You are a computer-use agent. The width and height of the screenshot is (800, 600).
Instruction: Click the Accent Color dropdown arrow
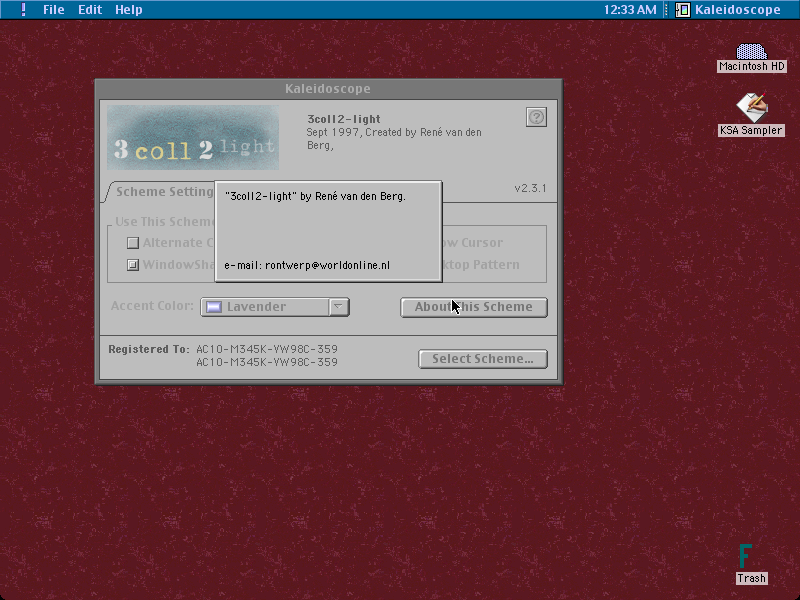(339, 307)
